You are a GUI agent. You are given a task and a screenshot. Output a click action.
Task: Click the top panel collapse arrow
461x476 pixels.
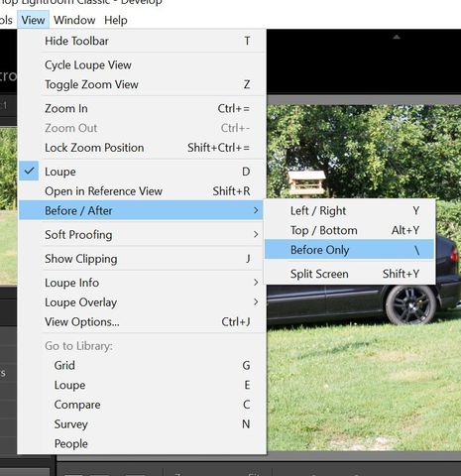(397, 37)
